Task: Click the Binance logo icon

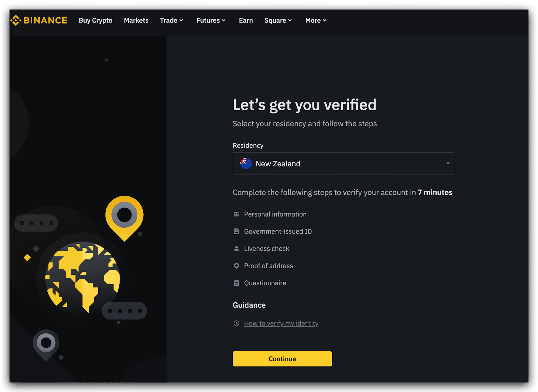Action: pyautogui.click(x=16, y=21)
